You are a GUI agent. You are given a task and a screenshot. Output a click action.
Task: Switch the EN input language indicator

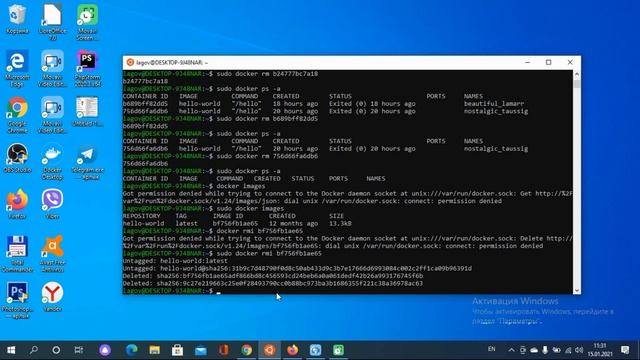click(x=491, y=349)
